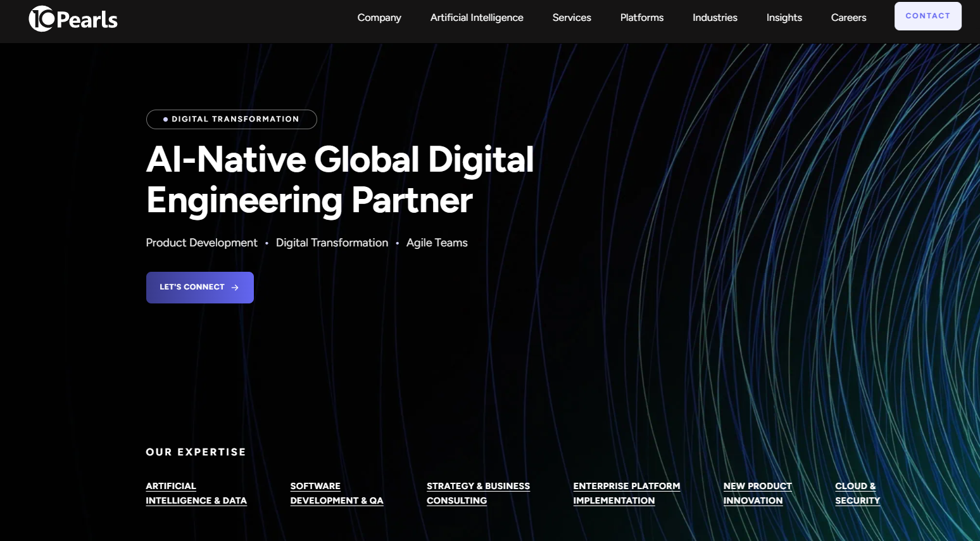
Task: Open the Company menu
Action: 379,18
